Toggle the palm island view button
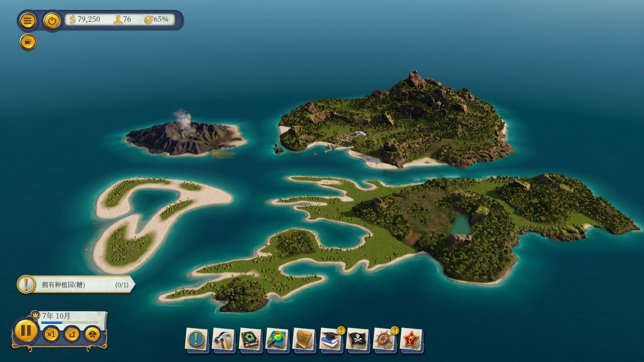644x362 pixels. 72,334
